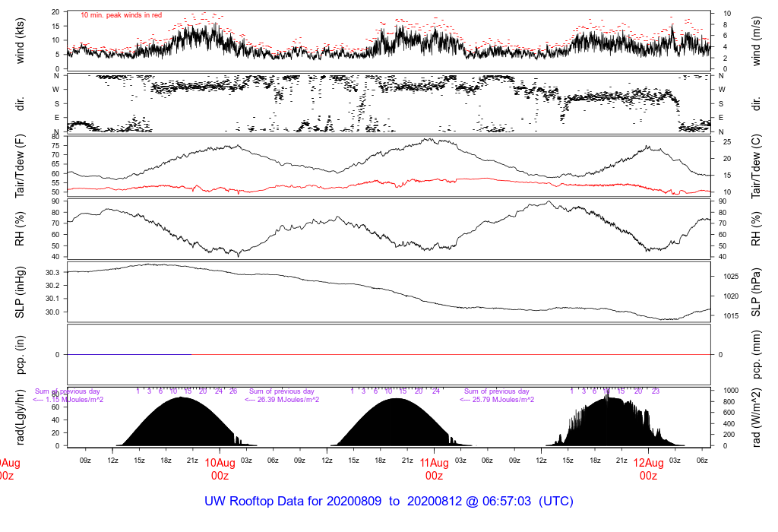The height and width of the screenshot is (532, 778).
Task: Click the '75' tick on Tair/Tdew (F) axis
Action: pos(56,145)
